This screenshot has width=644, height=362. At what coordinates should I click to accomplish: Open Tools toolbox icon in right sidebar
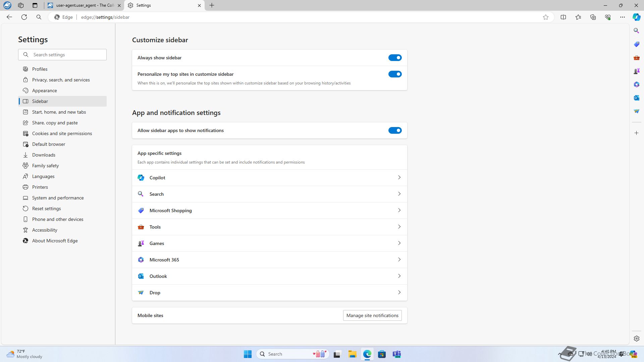pos(636,58)
